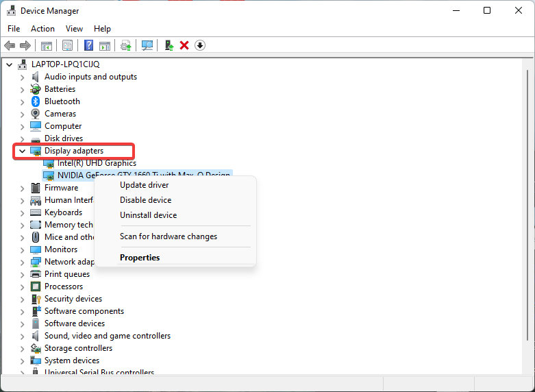This screenshot has height=392, width=535.
Task: Click the Back arrow toolbar icon
Action: [x=10, y=45]
